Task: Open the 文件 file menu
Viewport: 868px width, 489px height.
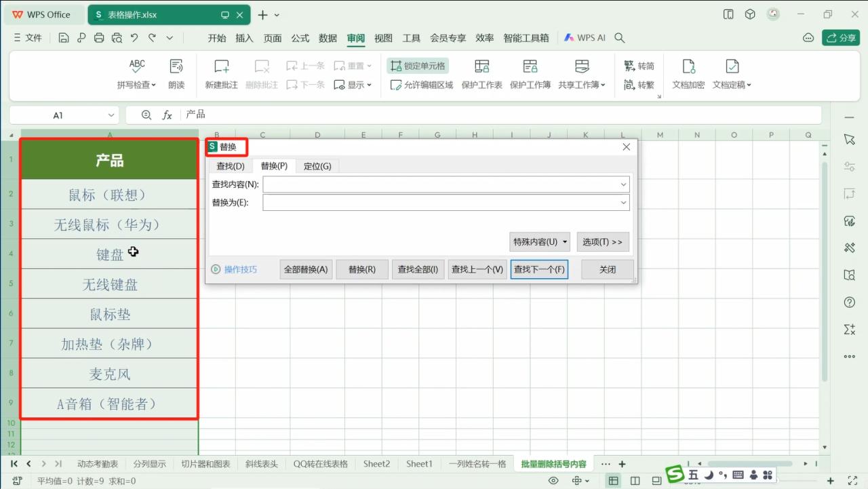Action: 28,38
